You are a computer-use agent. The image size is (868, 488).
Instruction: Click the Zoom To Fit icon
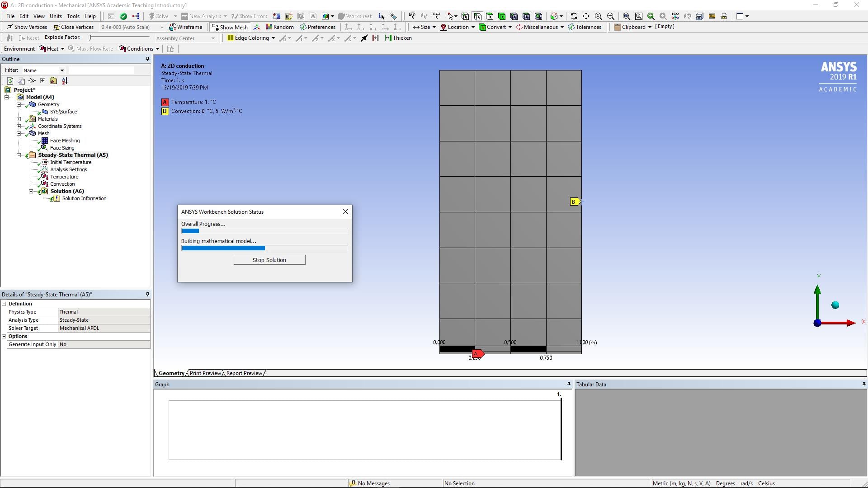(x=626, y=16)
